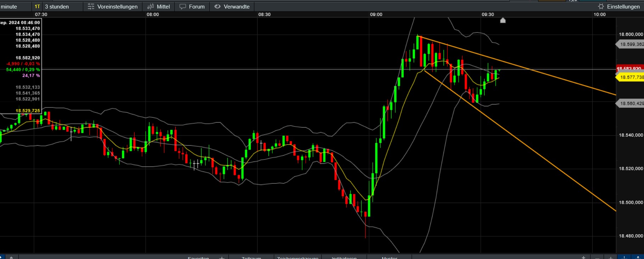Image resolution: width=644 pixels, height=259 pixels.
Task: Click the 18.522,901 value in info box
Action: pos(28,99)
